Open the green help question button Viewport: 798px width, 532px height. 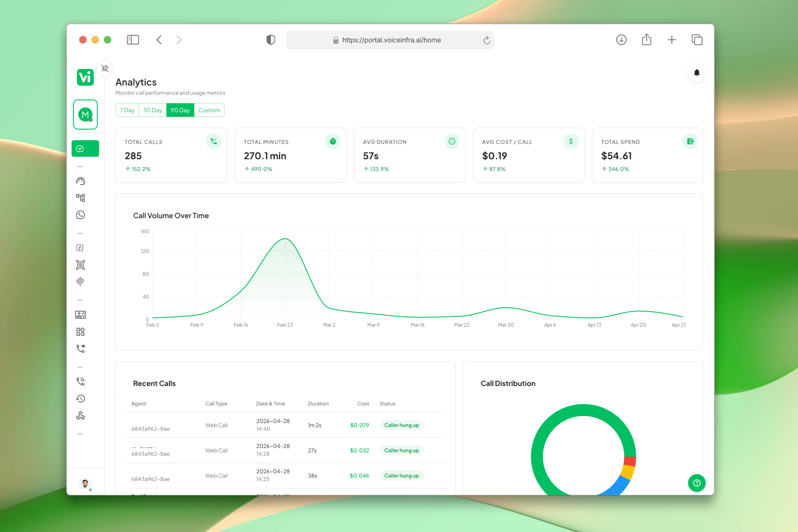point(697,483)
